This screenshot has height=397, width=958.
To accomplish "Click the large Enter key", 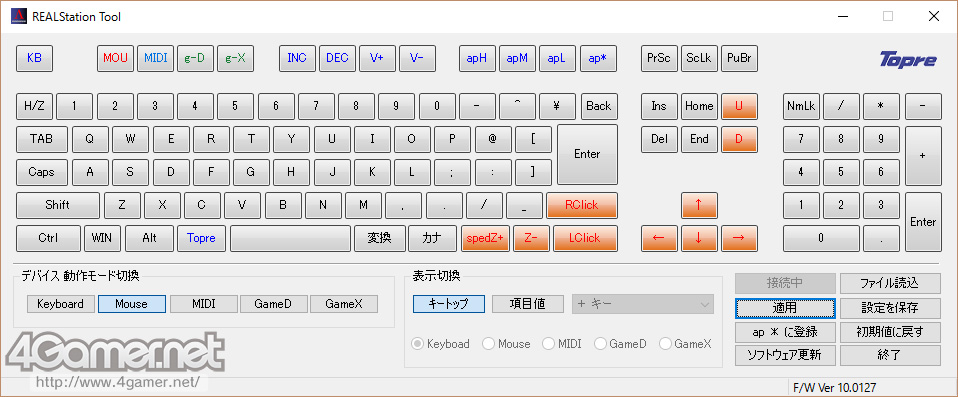I will (587, 155).
